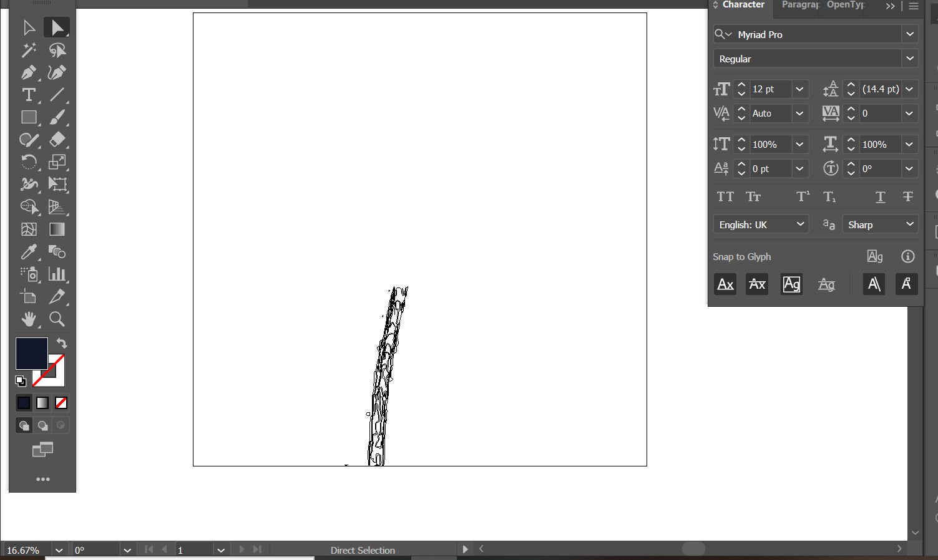The height and width of the screenshot is (560, 938).
Task: Switch to the OpenType tab
Action: 845,5
